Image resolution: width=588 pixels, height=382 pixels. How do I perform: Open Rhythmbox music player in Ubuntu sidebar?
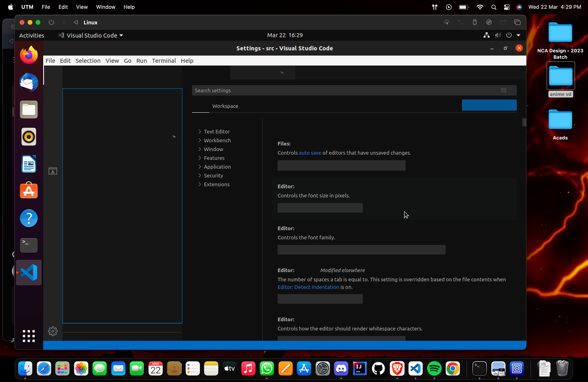[x=29, y=137]
